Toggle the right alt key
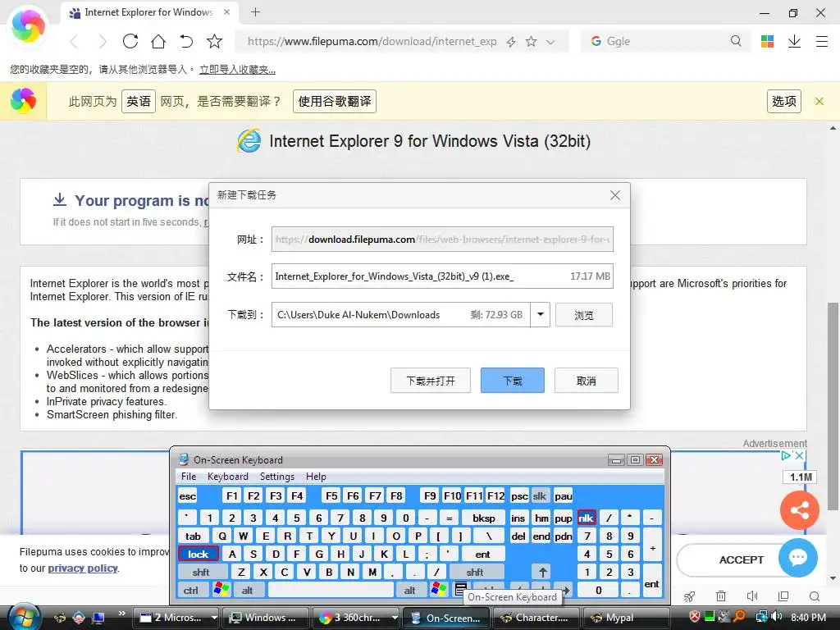 tap(410, 591)
